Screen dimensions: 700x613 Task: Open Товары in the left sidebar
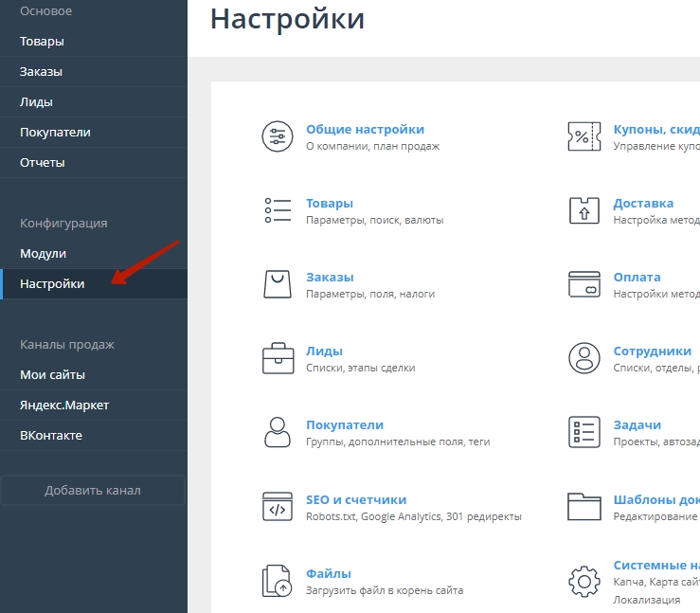tap(42, 42)
